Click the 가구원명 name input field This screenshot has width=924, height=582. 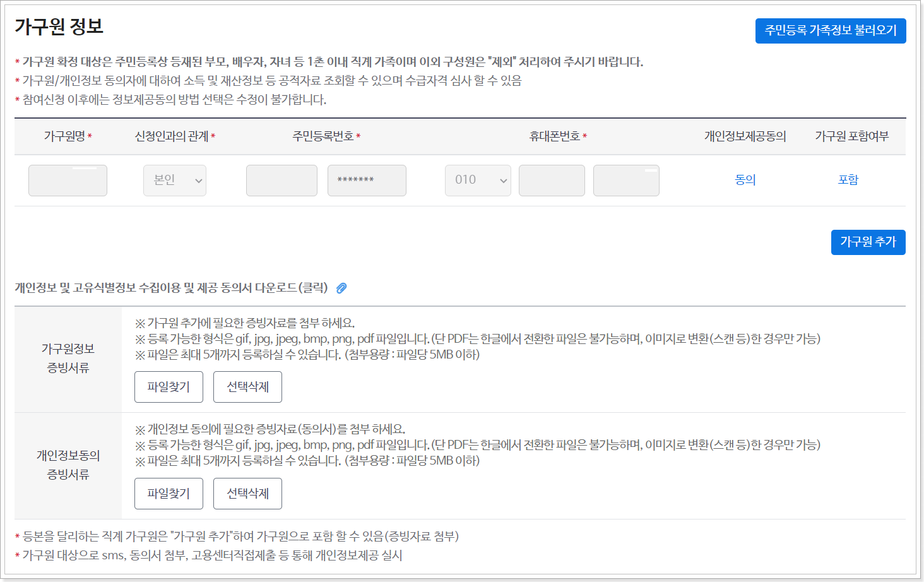click(x=68, y=181)
